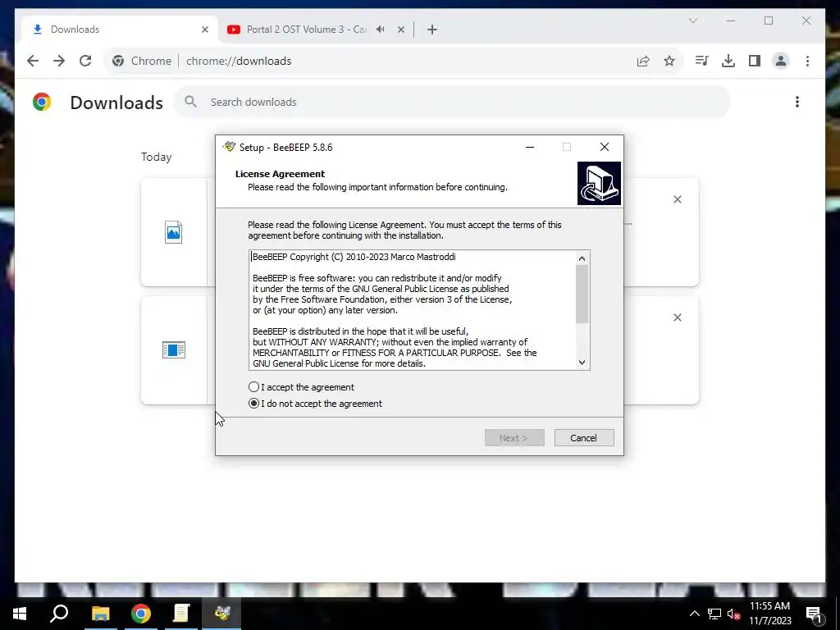
Task: Click muted volume icon in tray
Action: [733, 614]
